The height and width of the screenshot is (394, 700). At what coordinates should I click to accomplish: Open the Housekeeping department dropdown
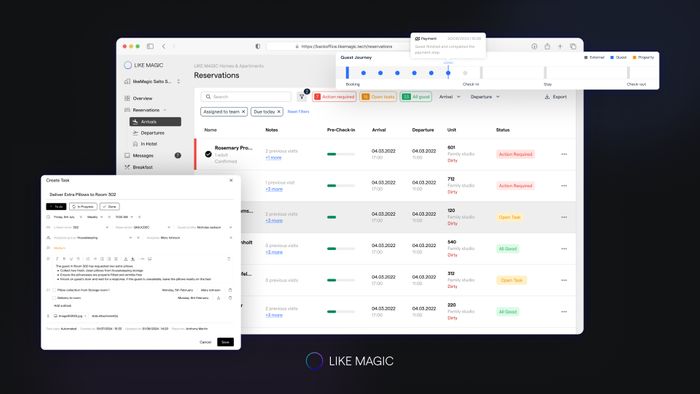(x=93, y=238)
